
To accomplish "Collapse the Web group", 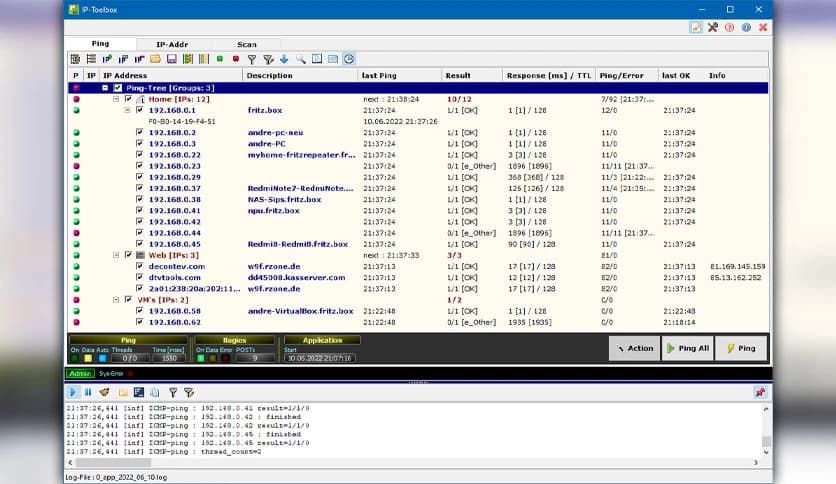I will coord(116,255).
